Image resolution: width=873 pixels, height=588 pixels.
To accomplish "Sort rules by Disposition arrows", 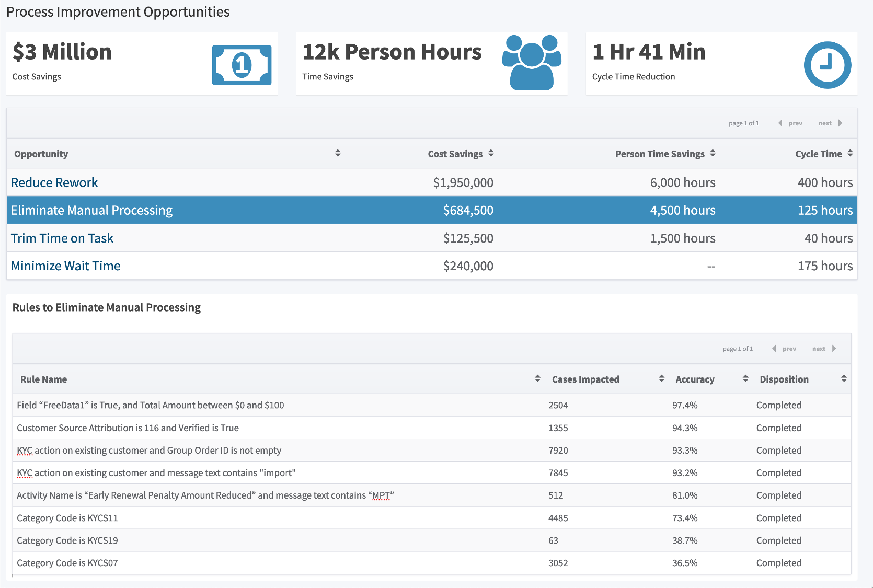I will [x=844, y=378].
